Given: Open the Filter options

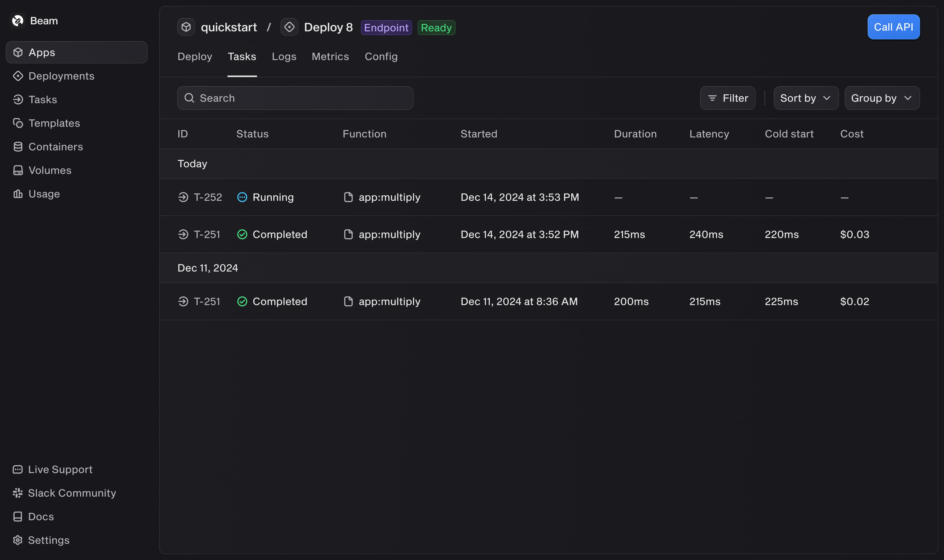Looking at the screenshot, I should (727, 98).
